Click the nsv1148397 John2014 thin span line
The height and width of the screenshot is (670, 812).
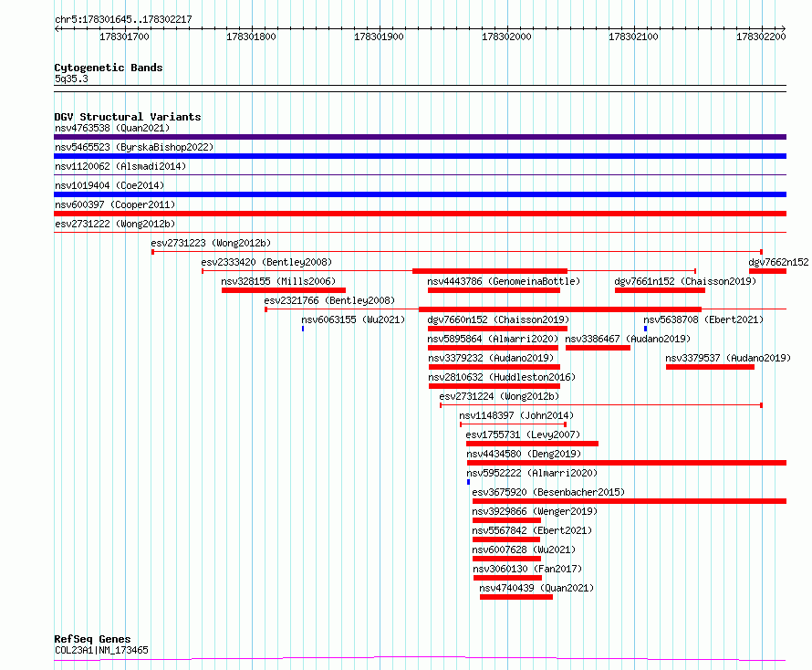pyautogui.click(x=513, y=424)
